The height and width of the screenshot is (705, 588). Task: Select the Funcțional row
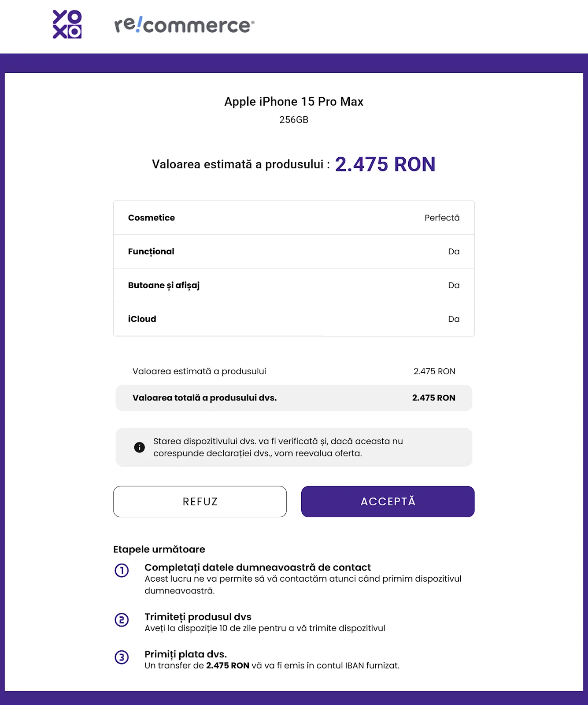click(294, 252)
